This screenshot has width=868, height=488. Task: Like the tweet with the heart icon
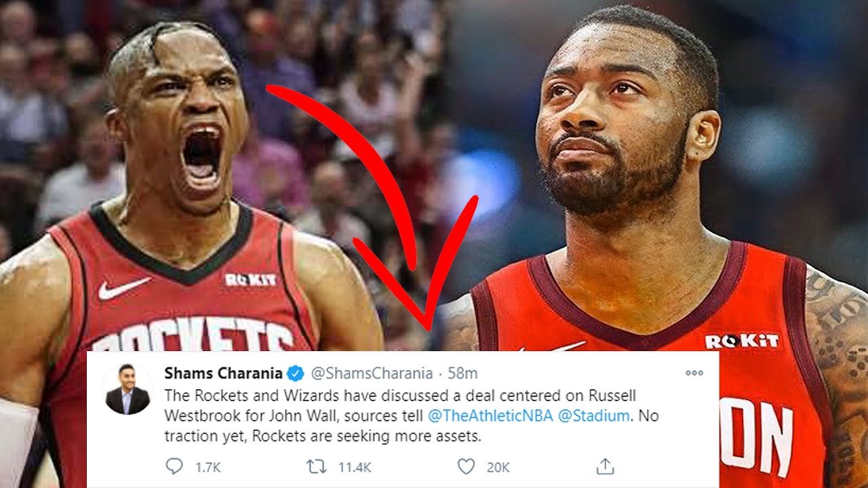click(x=466, y=466)
